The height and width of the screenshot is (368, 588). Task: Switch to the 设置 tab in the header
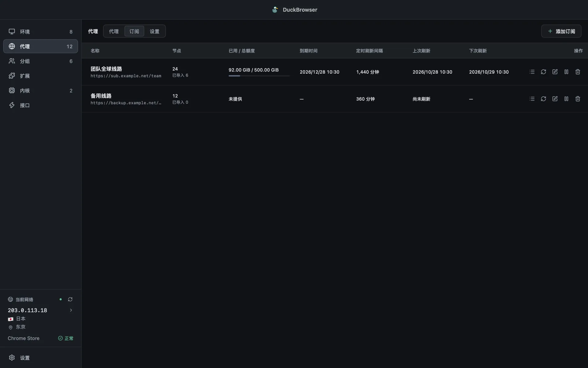coord(154,31)
